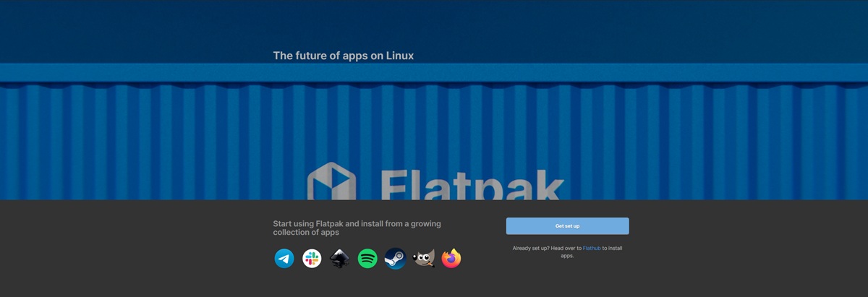This screenshot has height=297, width=868.
Task: Open the Steam app icon
Action: [x=395, y=259]
